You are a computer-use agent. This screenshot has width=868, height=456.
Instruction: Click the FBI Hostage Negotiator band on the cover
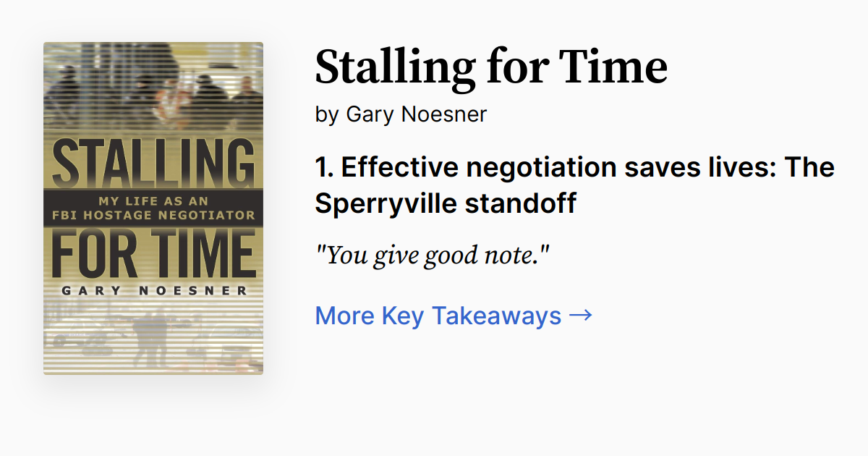tap(153, 208)
